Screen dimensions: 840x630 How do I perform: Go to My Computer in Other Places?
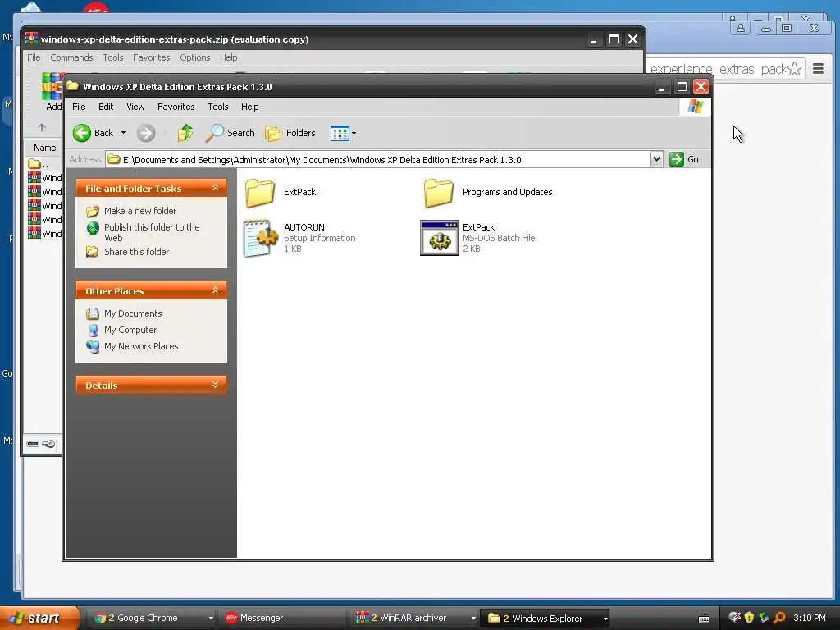pos(130,330)
